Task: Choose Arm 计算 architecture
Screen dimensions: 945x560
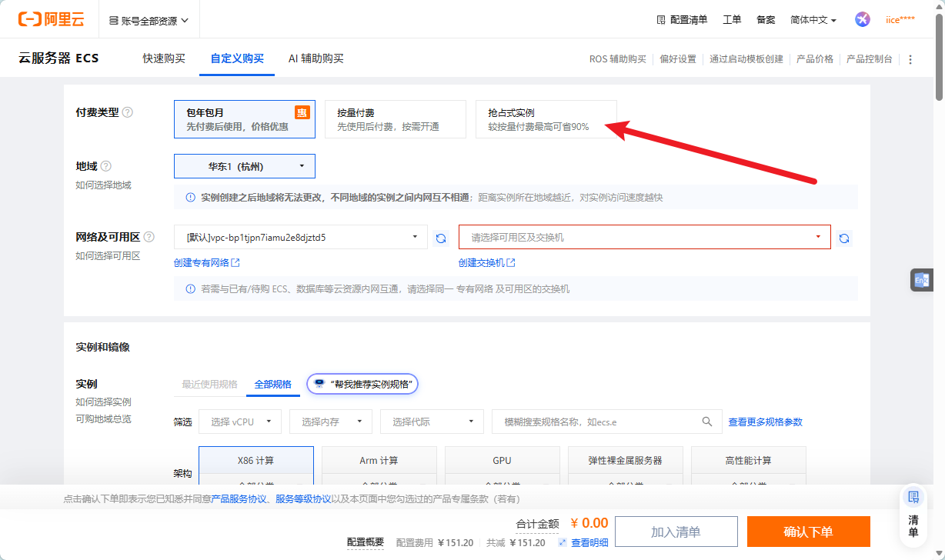Action: (x=379, y=461)
